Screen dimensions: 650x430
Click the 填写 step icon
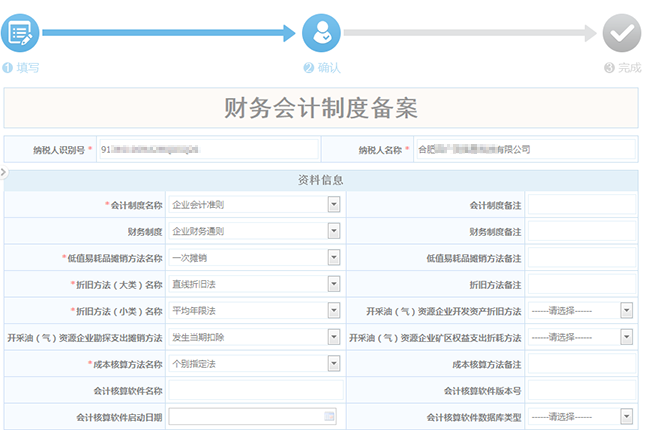20,33
